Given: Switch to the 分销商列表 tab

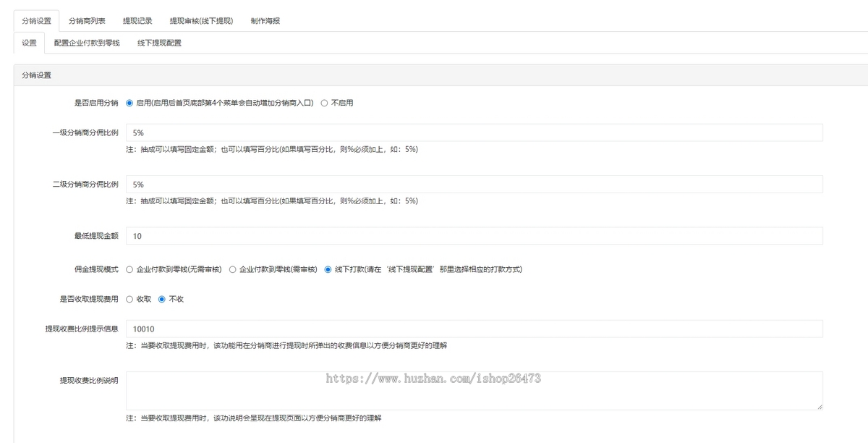Looking at the screenshot, I should pyautogui.click(x=87, y=21).
